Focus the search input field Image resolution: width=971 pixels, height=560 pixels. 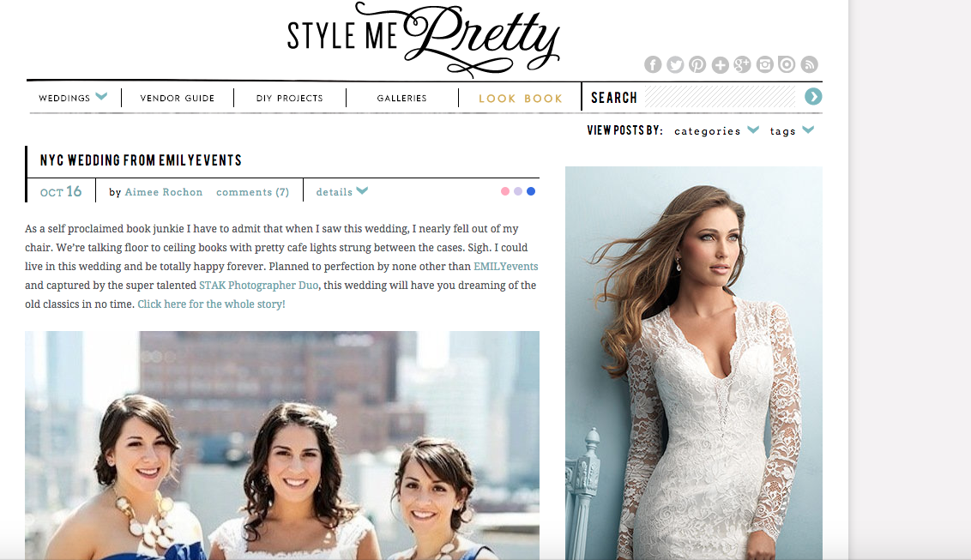[x=721, y=97]
